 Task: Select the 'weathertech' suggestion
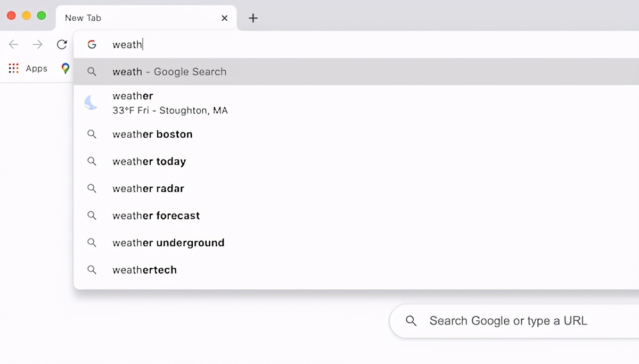[x=144, y=270]
